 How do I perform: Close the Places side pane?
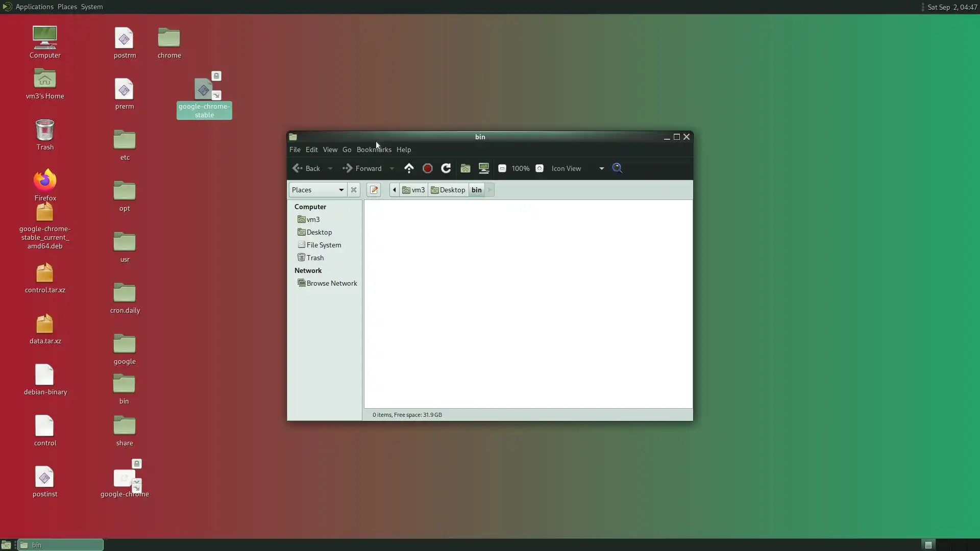coord(354,190)
